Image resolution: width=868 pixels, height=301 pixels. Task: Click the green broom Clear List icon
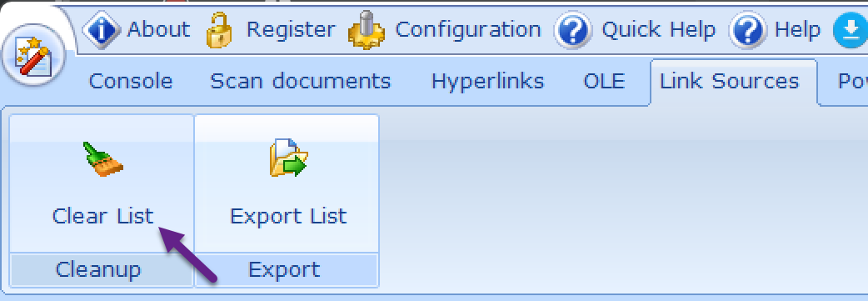103,159
